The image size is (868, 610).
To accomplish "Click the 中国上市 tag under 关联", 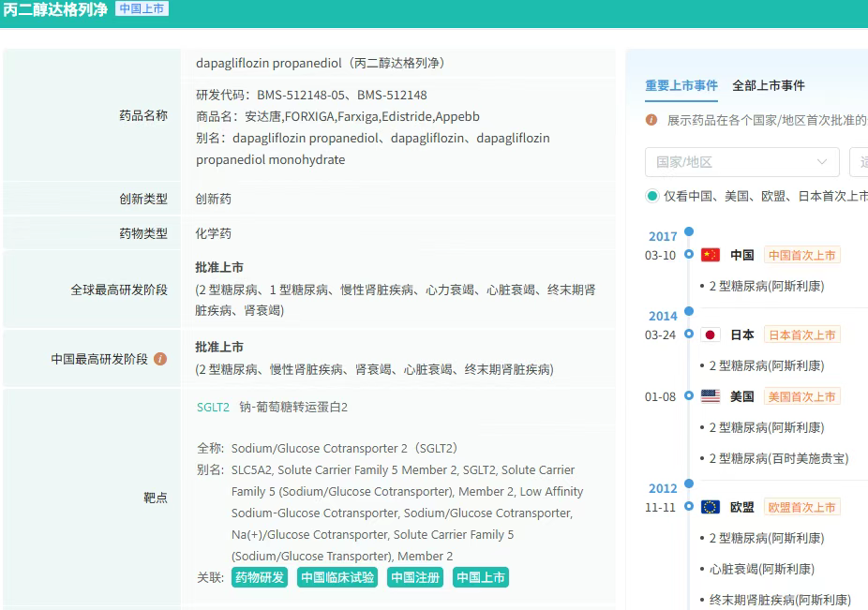I will point(481,577).
